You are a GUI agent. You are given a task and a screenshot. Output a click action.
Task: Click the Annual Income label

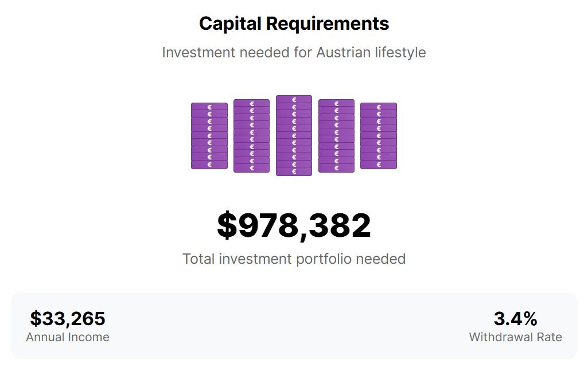[x=68, y=337]
